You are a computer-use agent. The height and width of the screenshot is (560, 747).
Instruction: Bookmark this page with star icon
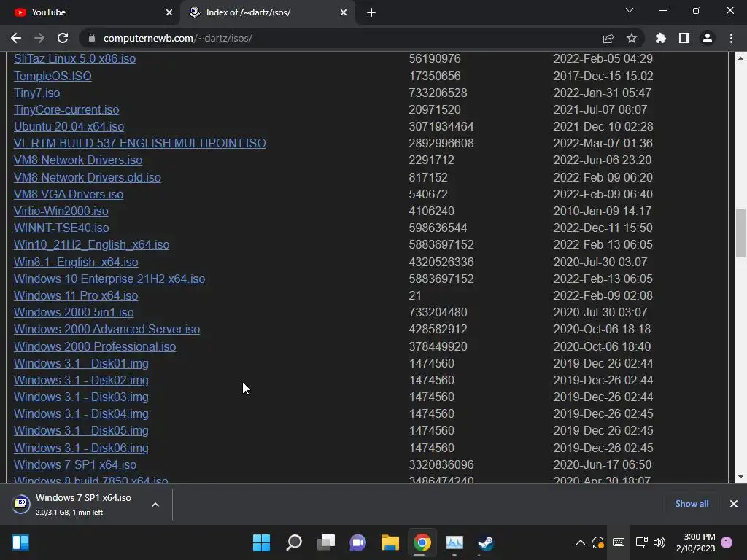(632, 38)
